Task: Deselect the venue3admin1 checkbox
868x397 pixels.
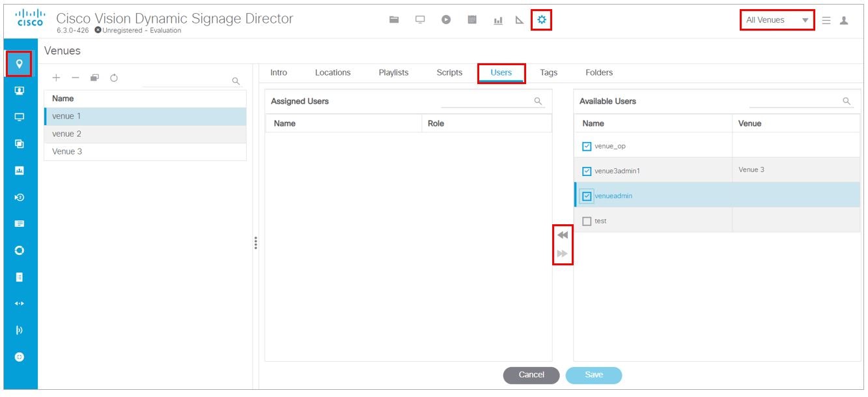Action: point(585,170)
